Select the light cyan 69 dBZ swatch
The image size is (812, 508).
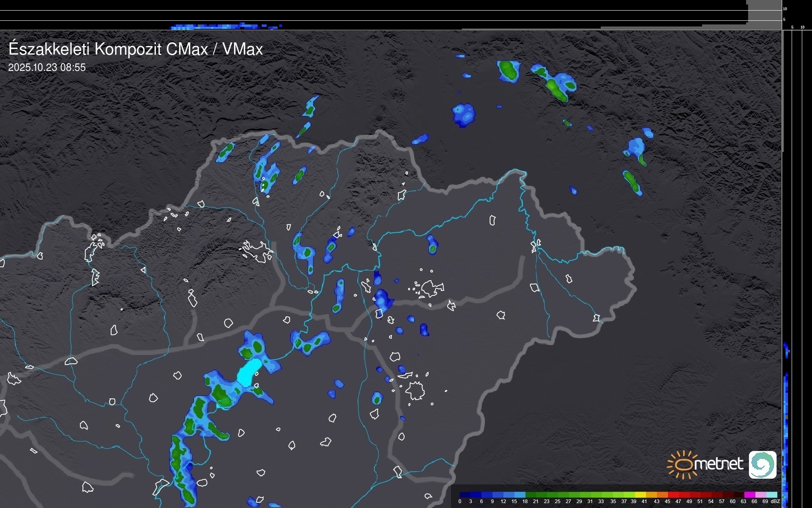click(x=772, y=495)
